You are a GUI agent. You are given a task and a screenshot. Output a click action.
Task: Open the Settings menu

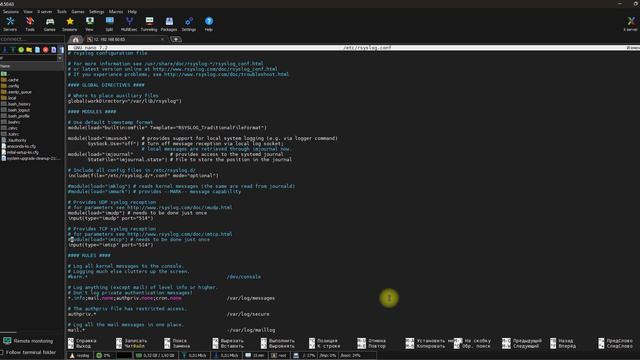click(x=96, y=12)
